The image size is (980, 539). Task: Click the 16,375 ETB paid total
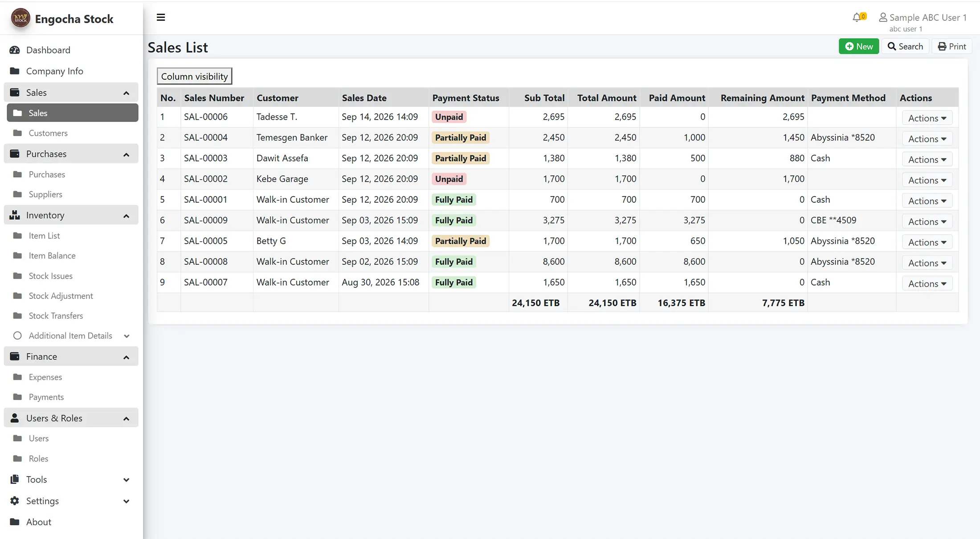point(681,303)
